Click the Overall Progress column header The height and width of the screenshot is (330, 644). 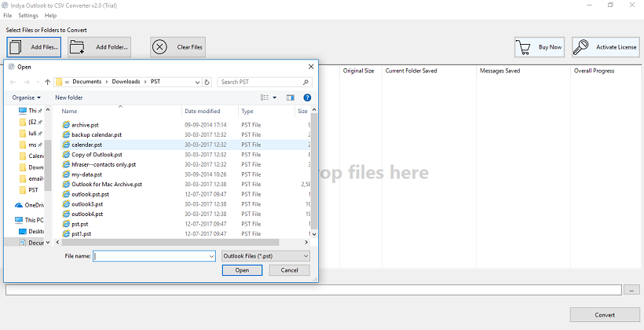pos(594,71)
